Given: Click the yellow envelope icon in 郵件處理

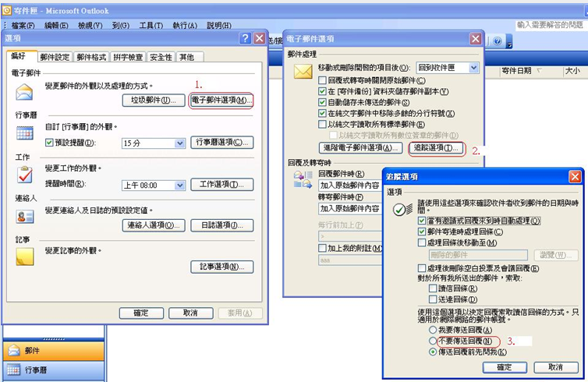Looking at the screenshot, I should (x=303, y=71).
